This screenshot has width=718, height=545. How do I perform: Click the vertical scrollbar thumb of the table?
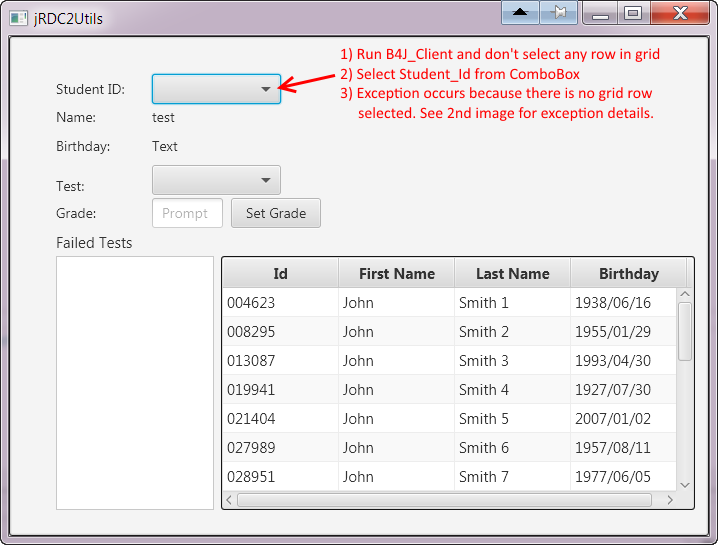point(685,331)
